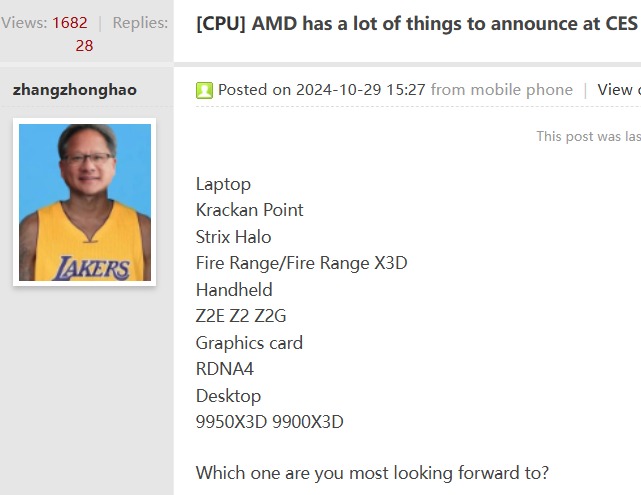Click the green user icon beside Posted on
Screen dimensions: 641x495
(204, 90)
